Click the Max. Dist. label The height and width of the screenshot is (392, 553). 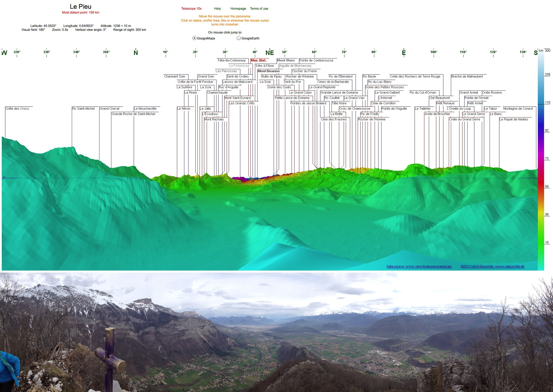click(258, 60)
